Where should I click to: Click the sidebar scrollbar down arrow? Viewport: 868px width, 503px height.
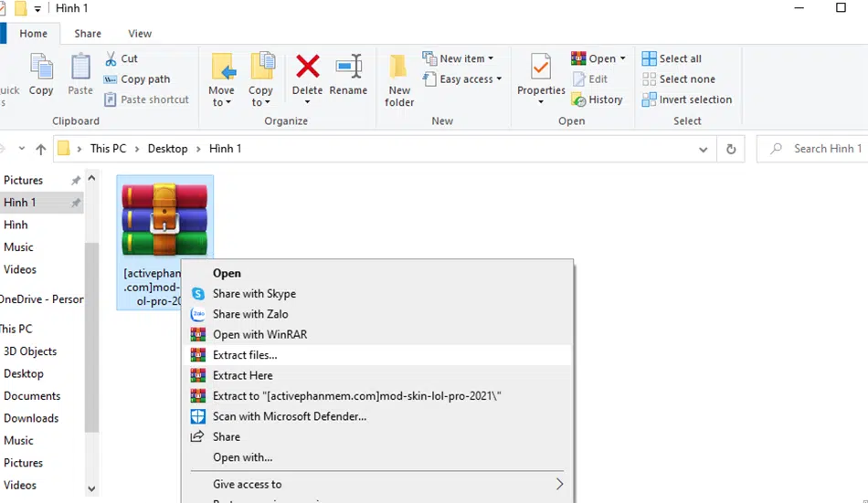(x=91, y=489)
